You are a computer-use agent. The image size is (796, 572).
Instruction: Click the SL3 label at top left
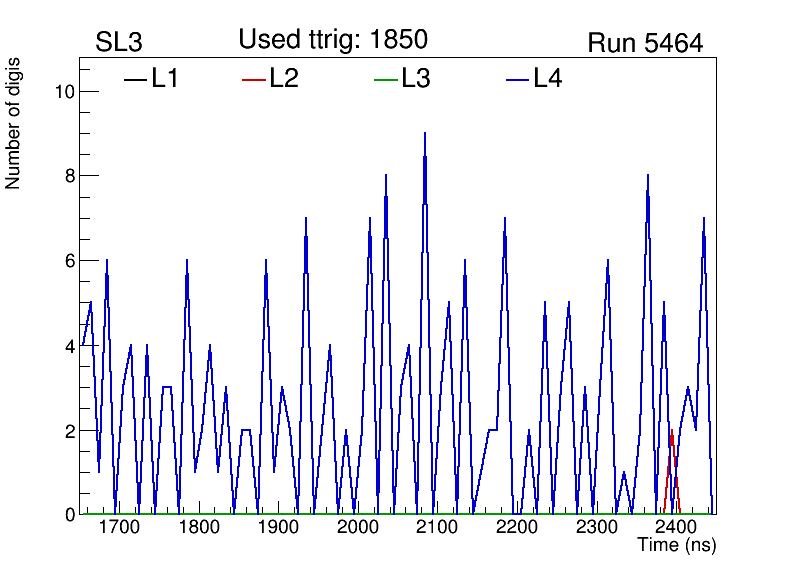point(121,43)
